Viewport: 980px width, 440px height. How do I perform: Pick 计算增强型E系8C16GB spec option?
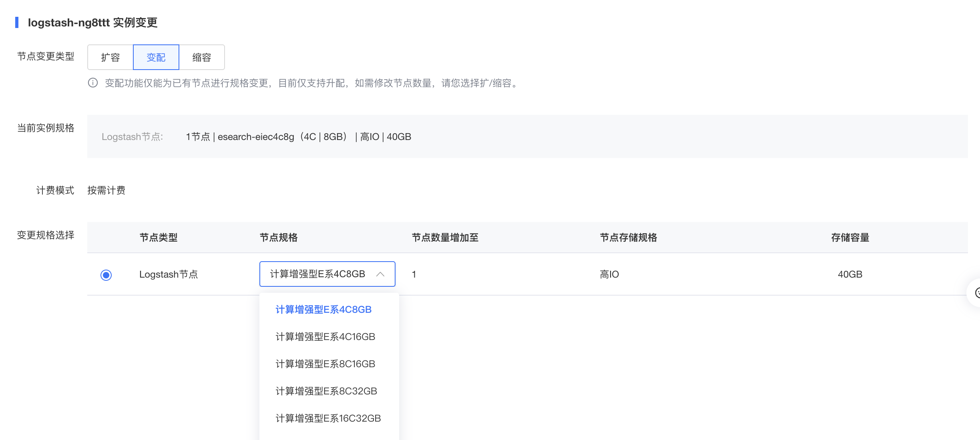point(325,364)
